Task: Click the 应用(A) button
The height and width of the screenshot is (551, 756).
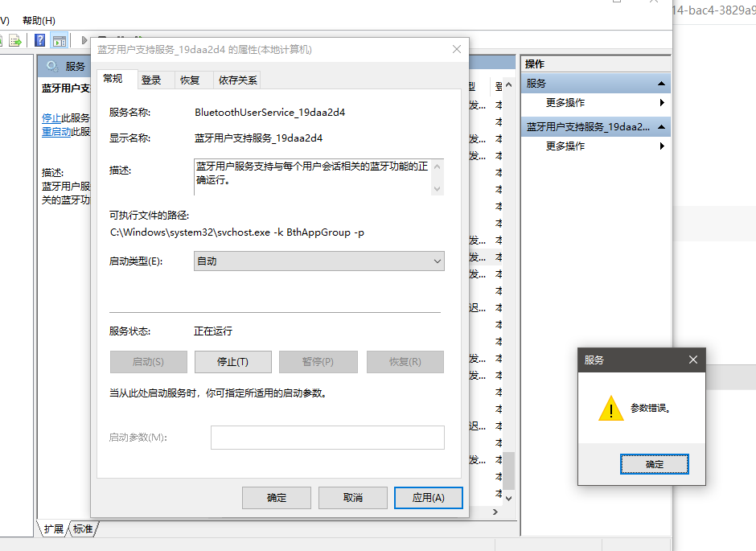Action: pyautogui.click(x=428, y=497)
